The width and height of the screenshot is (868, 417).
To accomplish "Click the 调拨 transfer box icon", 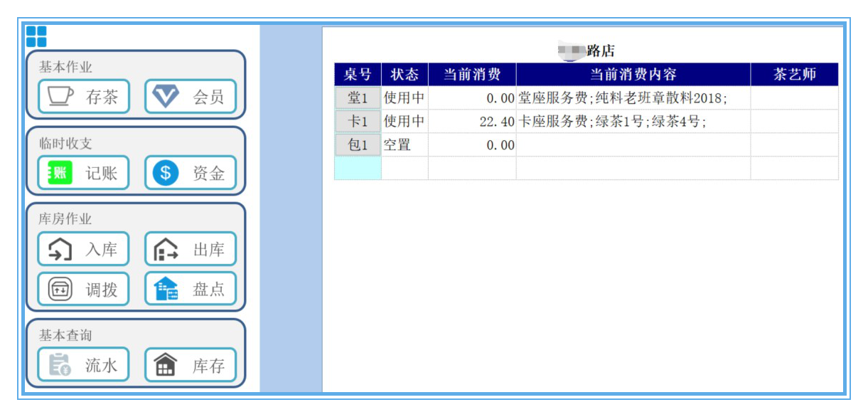I will coord(60,289).
